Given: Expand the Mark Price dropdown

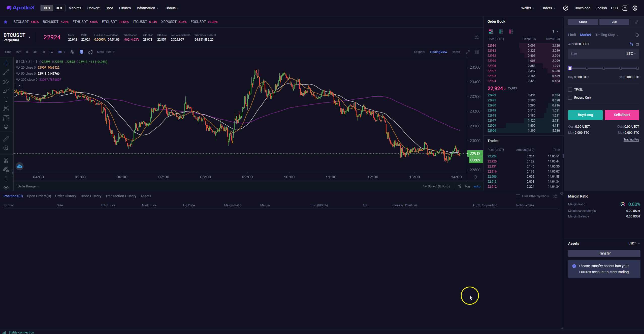Looking at the screenshot, I should [x=106, y=52].
